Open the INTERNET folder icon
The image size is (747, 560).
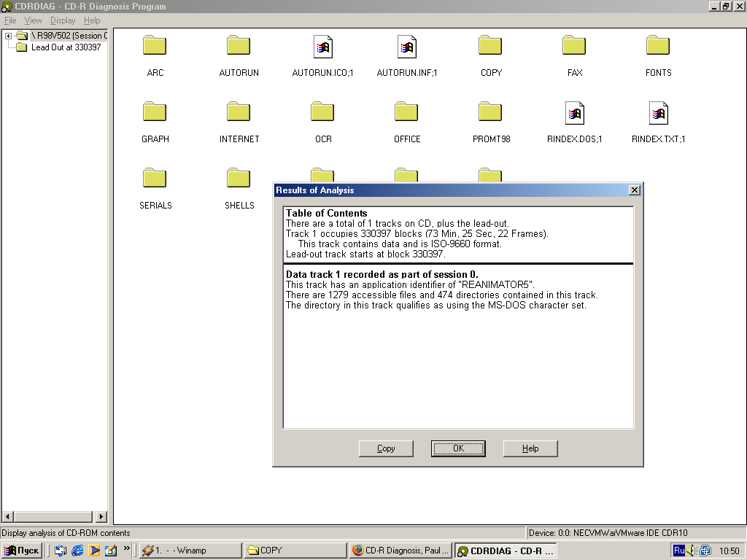(239, 112)
